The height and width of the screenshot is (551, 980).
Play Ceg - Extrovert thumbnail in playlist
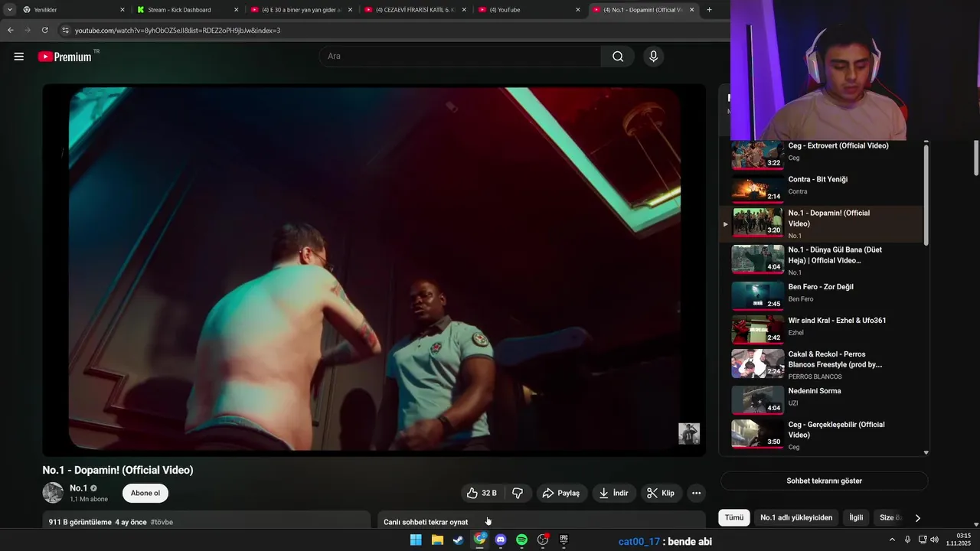[x=757, y=155]
